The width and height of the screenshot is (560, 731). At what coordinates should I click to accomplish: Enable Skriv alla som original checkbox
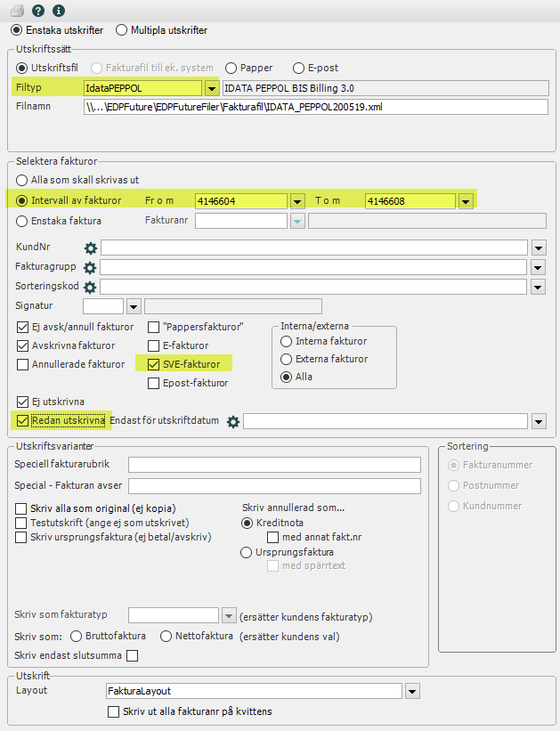pos(21,508)
